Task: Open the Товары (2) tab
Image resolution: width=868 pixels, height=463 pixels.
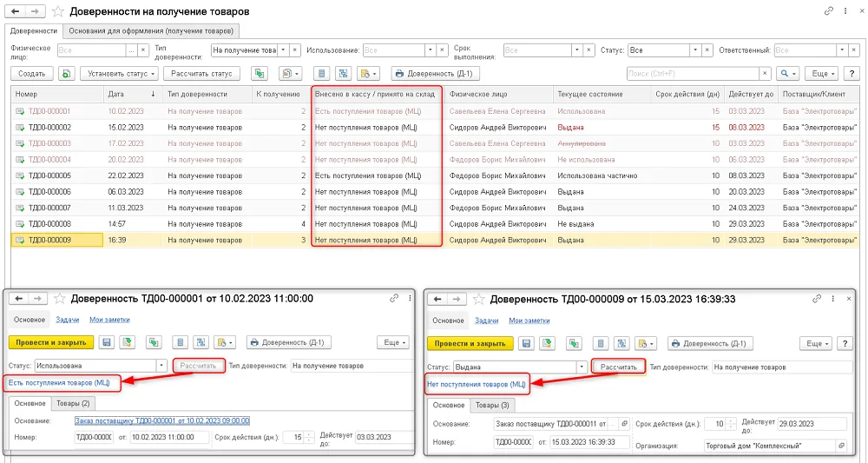Action: (x=73, y=403)
